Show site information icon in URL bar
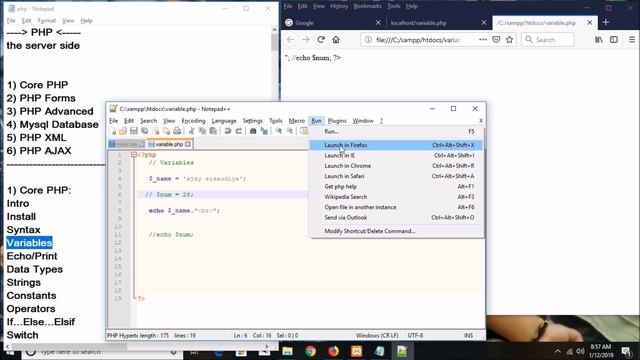 pyautogui.click(x=368, y=40)
